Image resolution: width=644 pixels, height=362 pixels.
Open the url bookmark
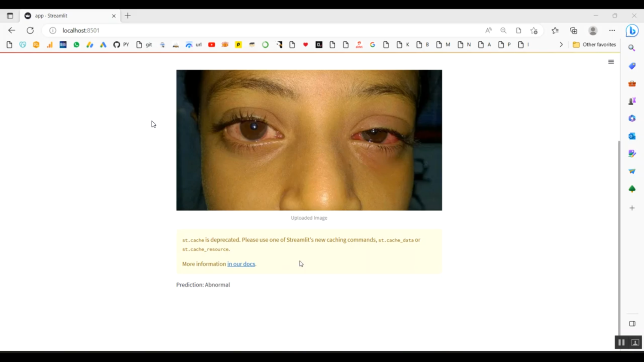click(194, 45)
